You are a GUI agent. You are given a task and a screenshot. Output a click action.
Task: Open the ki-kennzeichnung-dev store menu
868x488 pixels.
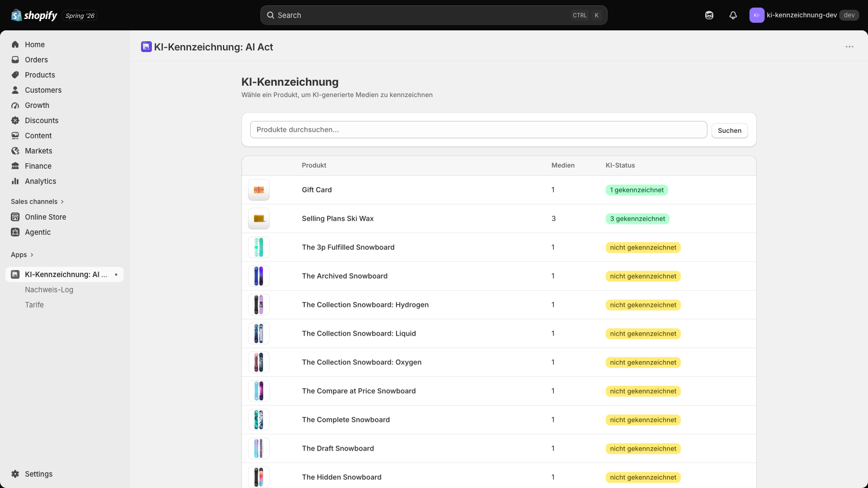[804, 15]
